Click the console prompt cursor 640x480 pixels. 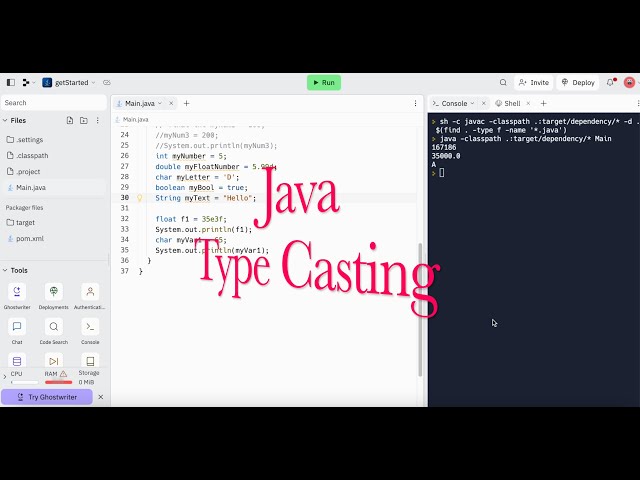(442, 173)
